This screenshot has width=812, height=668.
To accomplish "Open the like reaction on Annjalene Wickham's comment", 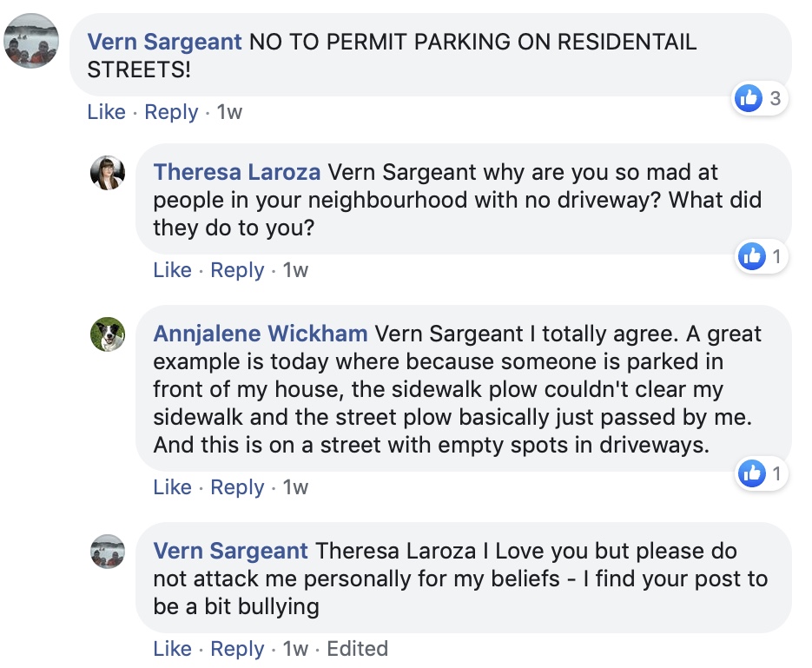I will point(762,473).
